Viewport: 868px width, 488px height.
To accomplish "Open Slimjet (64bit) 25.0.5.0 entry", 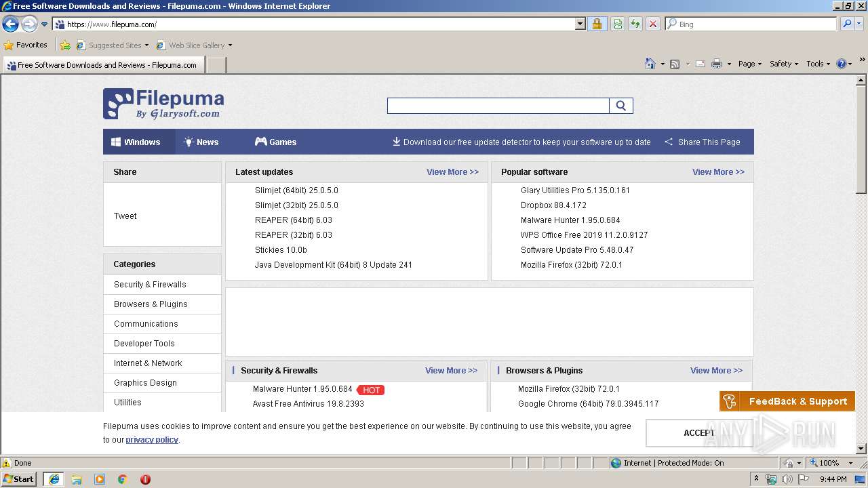I will point(296,190).
